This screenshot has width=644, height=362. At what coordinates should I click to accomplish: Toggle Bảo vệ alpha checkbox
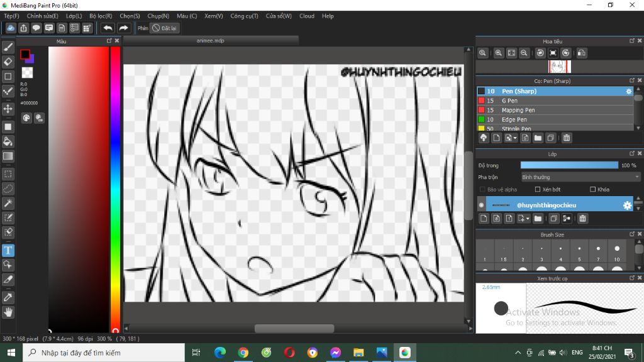tap(482, 189)
